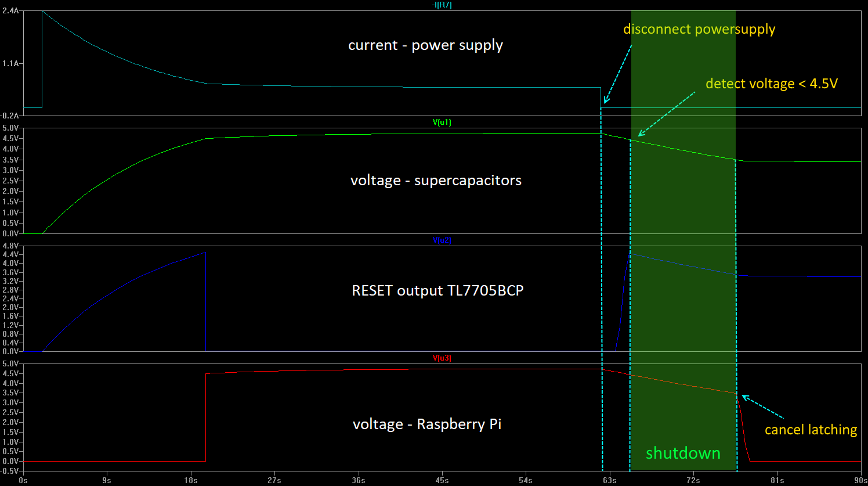Click the 3.2V axis value
The image size is (868, 486).
tap(10, 281)
